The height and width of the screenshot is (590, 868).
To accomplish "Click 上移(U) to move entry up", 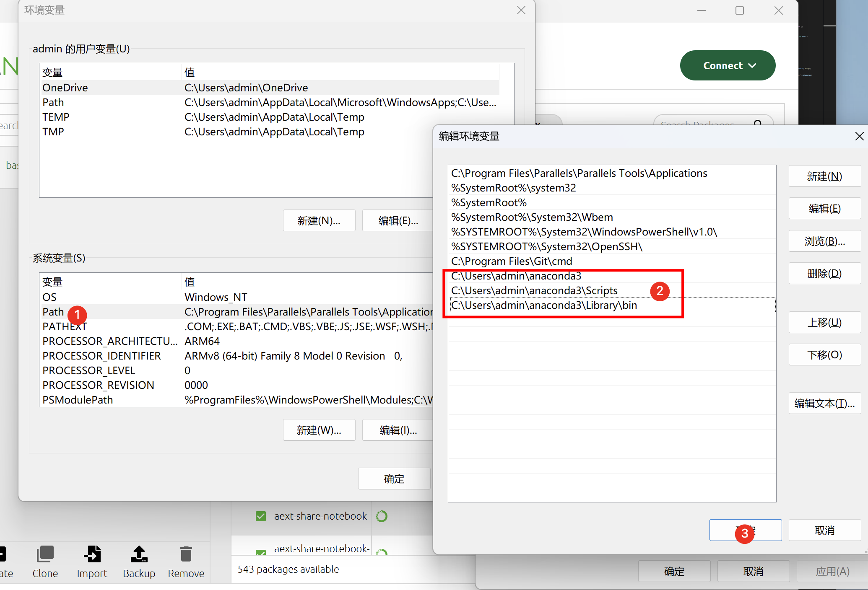I will pyautogui.click(x=824, y=322).
